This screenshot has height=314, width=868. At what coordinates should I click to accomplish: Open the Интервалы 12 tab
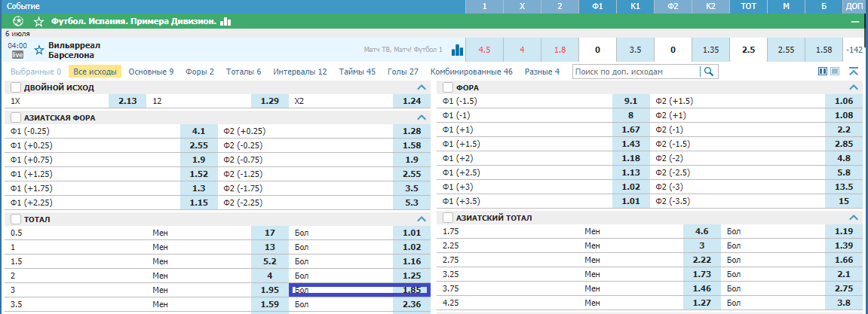point(300,72)
